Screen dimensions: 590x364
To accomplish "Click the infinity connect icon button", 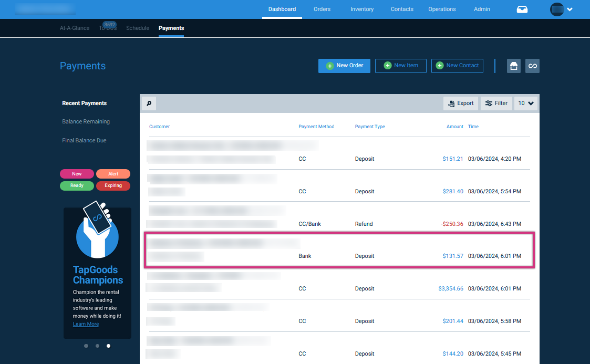I will [x=532, y=66].
